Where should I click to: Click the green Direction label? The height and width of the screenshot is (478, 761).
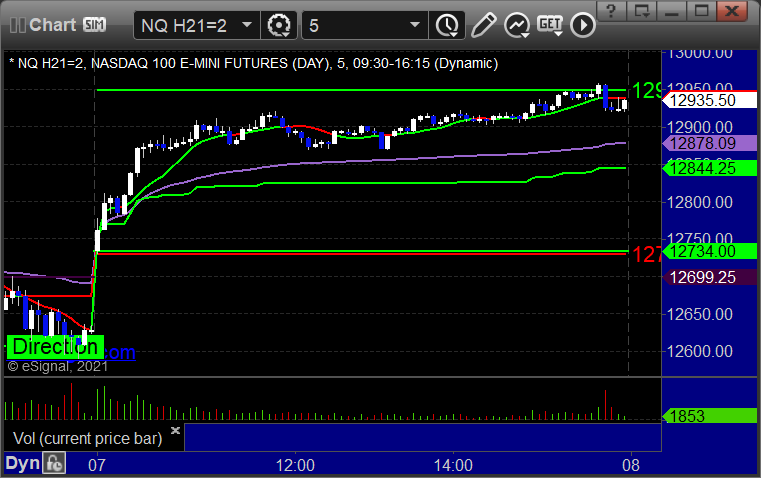55,348
